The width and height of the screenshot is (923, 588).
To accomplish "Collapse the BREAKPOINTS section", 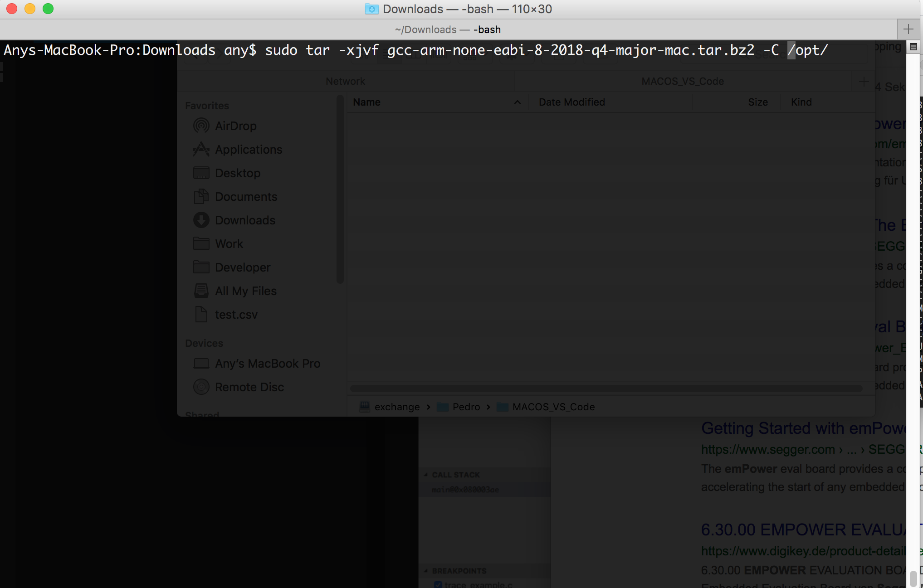I will 426,571.
